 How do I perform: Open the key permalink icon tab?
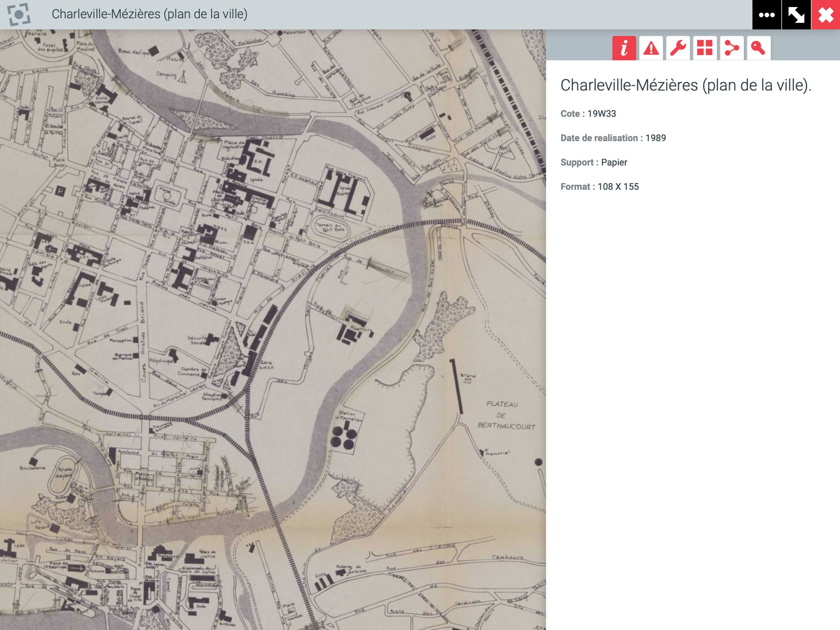(x=759, y=48)
